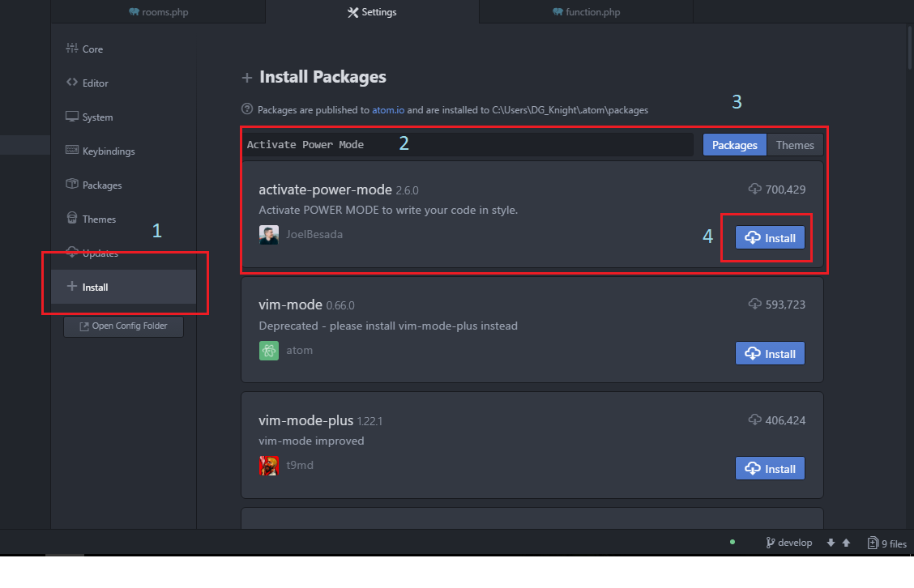Screen dimensions: 914x588
Task: Install the activate-power-mode package
Action: [x=769, y=237]
